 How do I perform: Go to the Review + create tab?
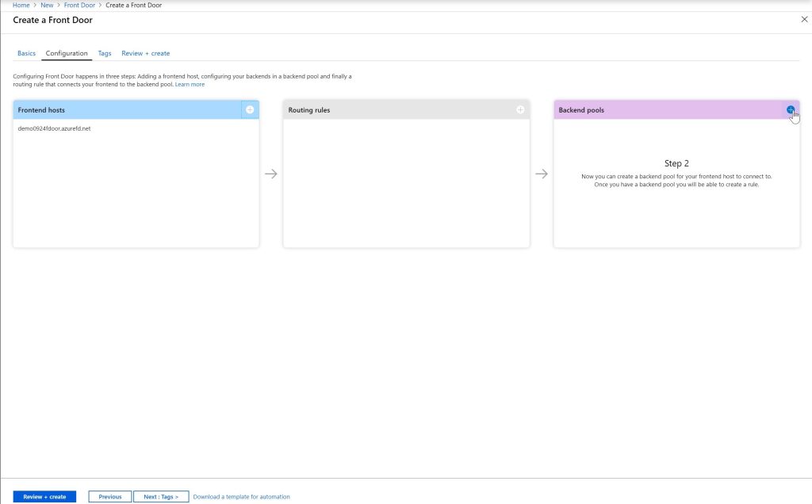pos(146,53)
